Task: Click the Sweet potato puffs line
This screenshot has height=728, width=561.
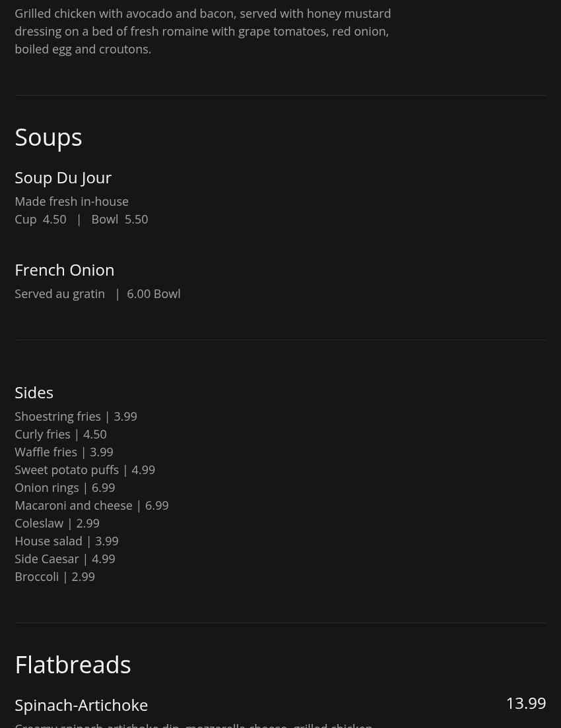Action: (84, 470)
